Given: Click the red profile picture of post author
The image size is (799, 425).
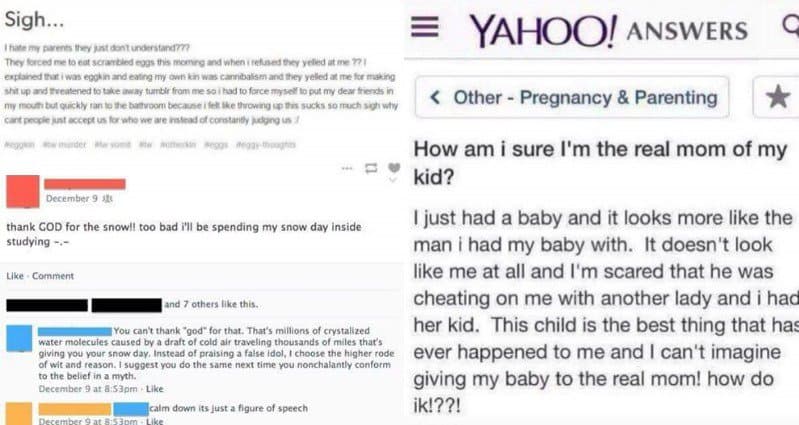Looking at the screenshot, I should point(22,190).
